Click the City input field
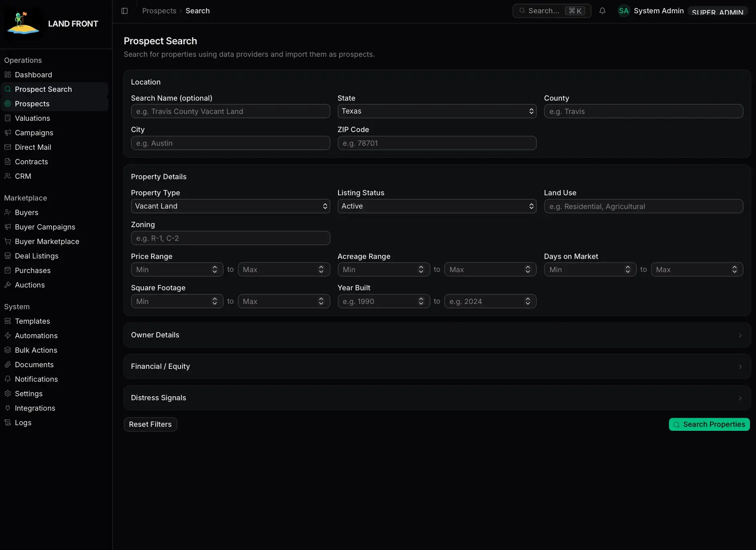 231,143
